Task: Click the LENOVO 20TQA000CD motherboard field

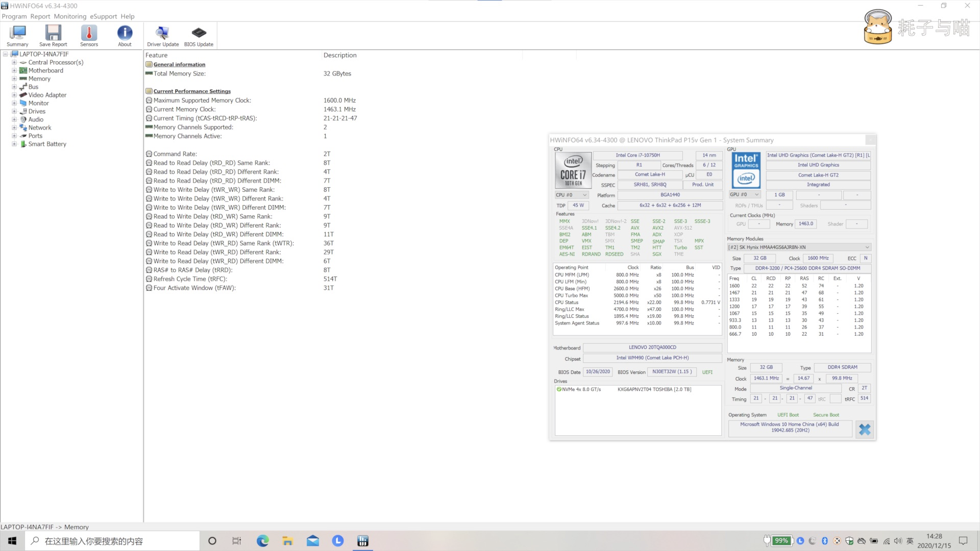Action: pyautogui.click(x=652, y=347)
